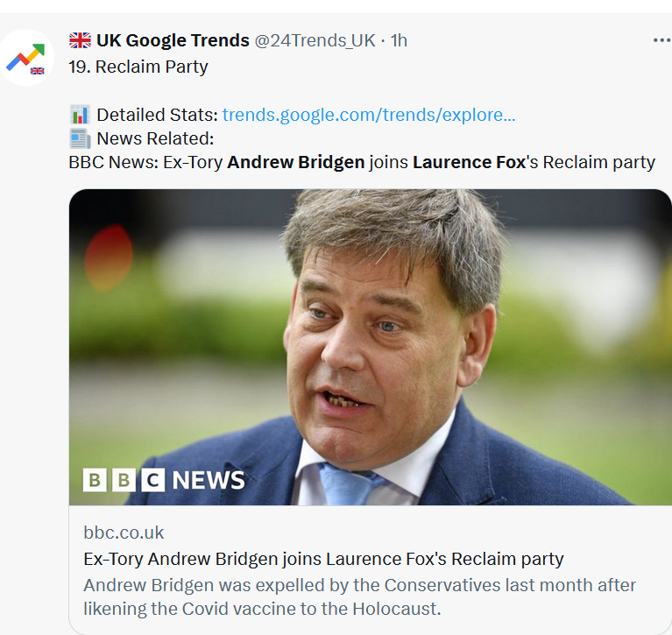Click the bold Laurence Fox text in tweet

tap(470, 162)
